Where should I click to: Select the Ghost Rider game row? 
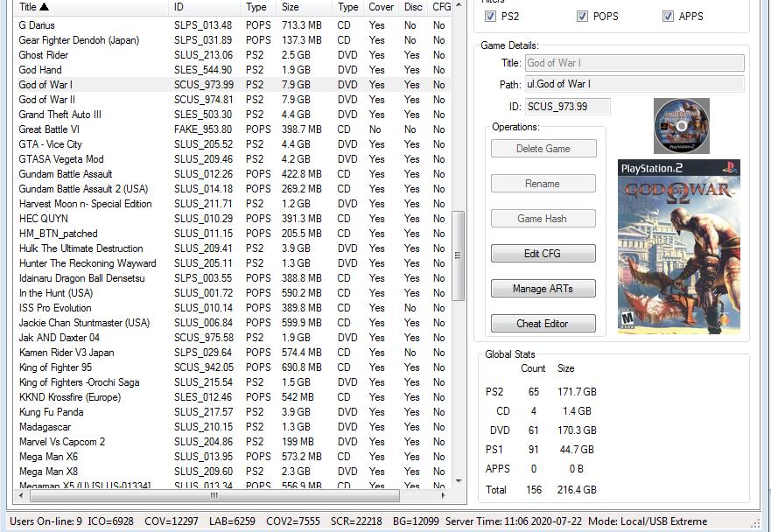coord(234,54)
